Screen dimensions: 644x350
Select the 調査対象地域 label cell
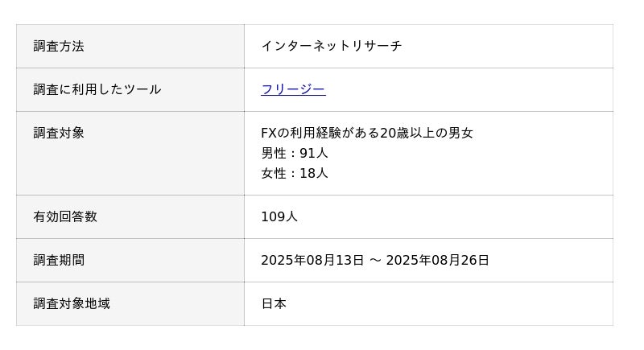click(x=72, y=303)
